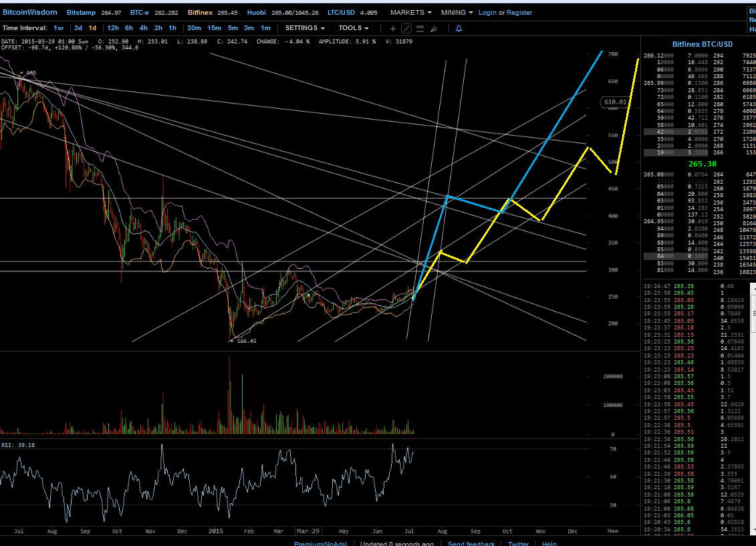Click the Bitfinex BTC/USD panel title

(x=702, y=44)
